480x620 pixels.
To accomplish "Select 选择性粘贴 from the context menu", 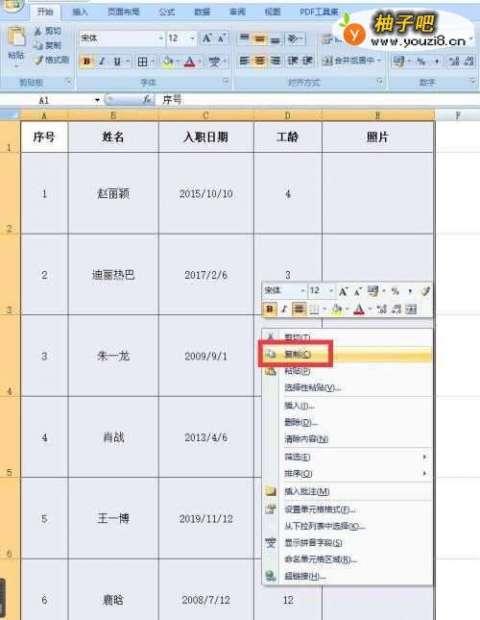I will (x=312, y=388).
